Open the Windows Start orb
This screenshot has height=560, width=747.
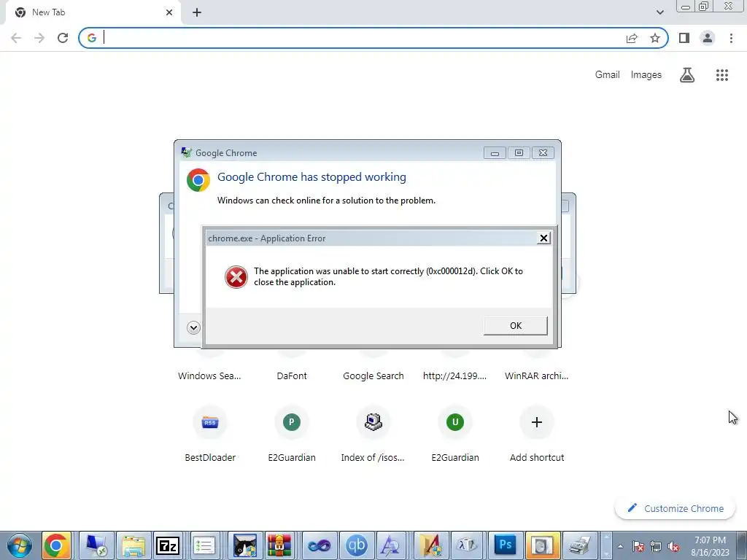coord(20,545)
